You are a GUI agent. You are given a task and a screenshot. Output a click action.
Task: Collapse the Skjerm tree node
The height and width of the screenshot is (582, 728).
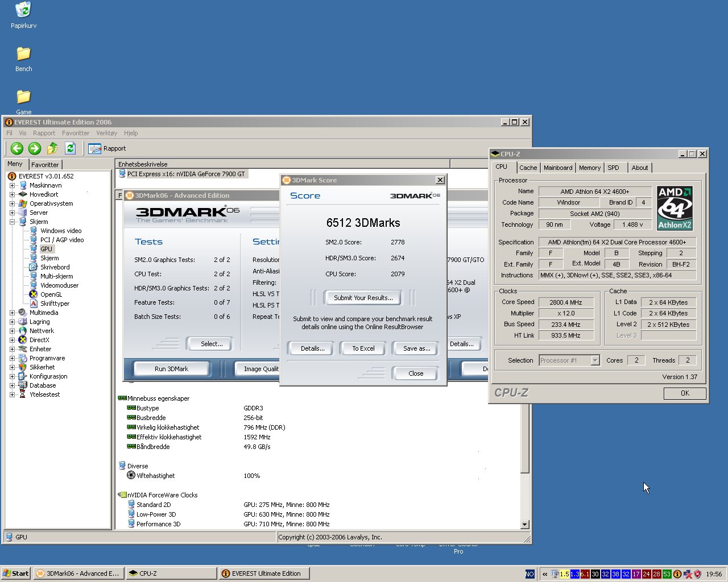click(x=12, y=222)
